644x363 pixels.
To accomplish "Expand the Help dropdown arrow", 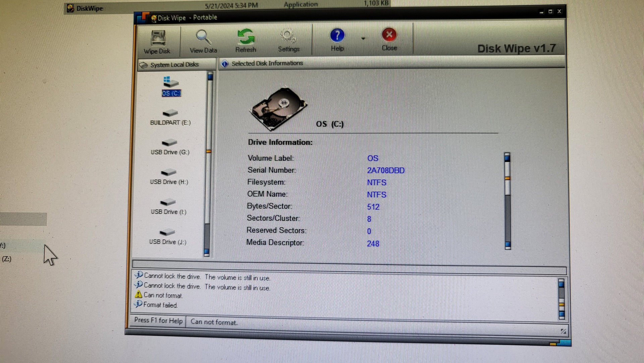I will pyautogui.click(x=363, y=38).
